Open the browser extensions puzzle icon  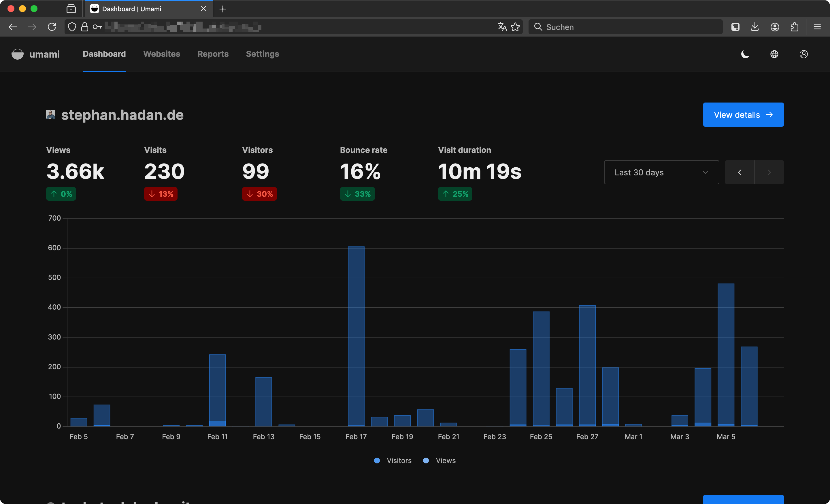point(794,27)
